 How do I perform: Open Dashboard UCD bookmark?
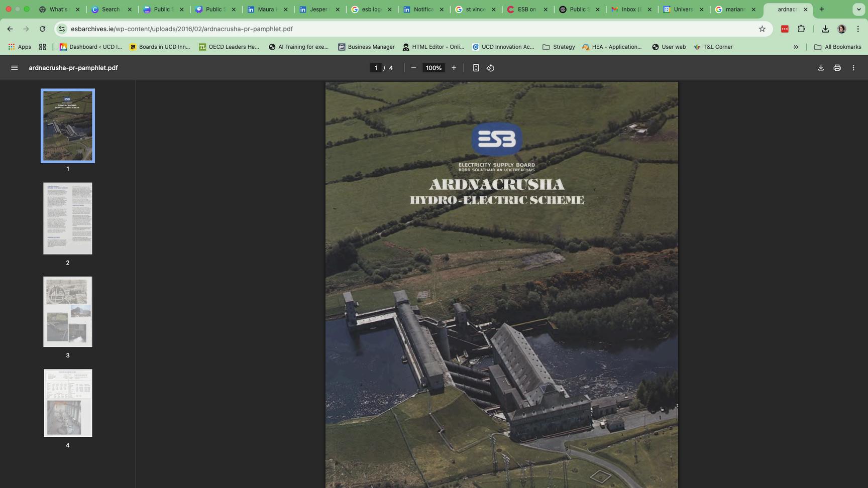coord(90,47)
